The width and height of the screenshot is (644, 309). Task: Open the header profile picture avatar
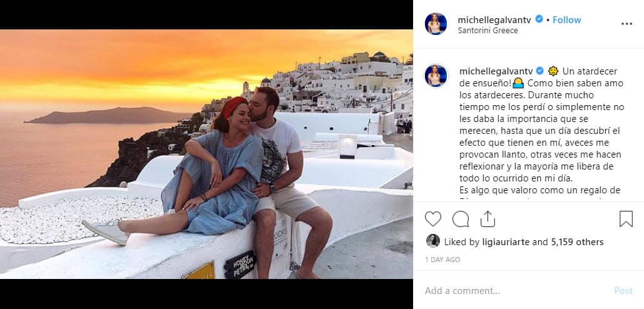pyautogui.click(x=436, y=24)
